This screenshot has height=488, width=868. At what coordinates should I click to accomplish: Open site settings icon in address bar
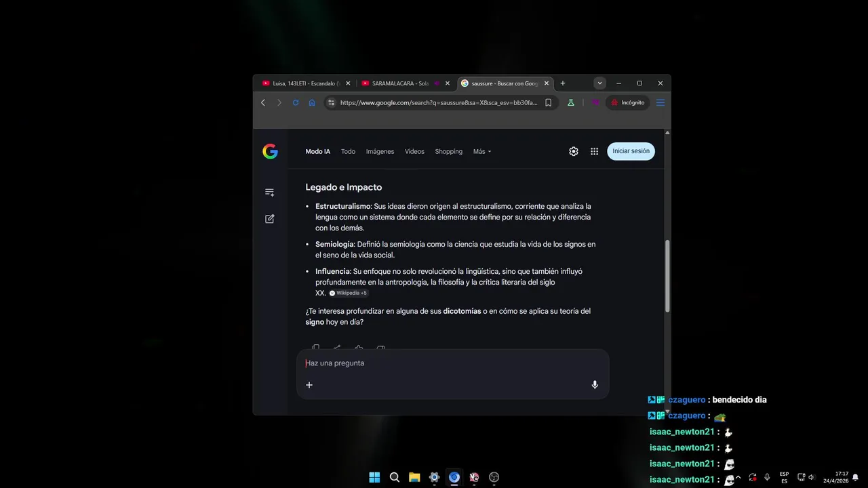click(331, 102)
